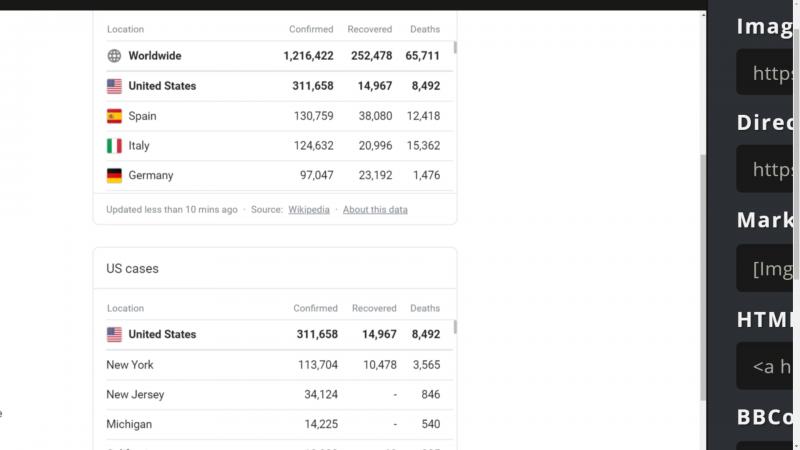
Task: Click the Worldwide globe icon
Action: click(x=114, y=56)
